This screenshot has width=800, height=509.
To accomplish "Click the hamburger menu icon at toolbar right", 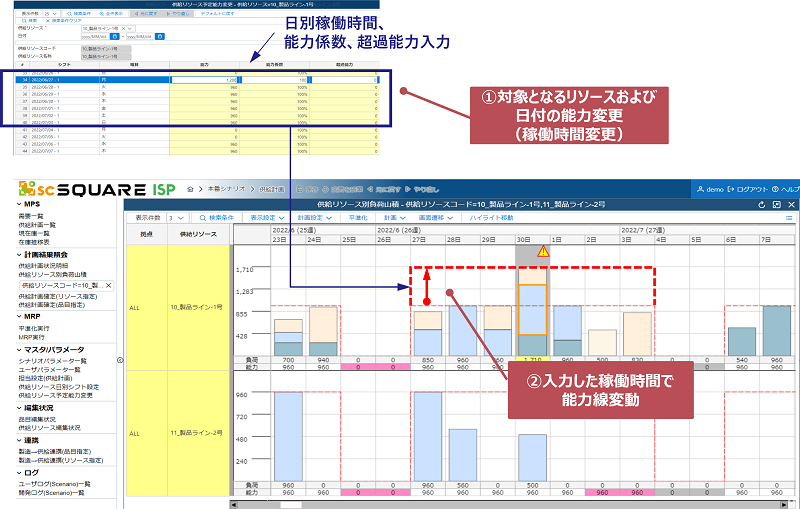I will point(789,216).
